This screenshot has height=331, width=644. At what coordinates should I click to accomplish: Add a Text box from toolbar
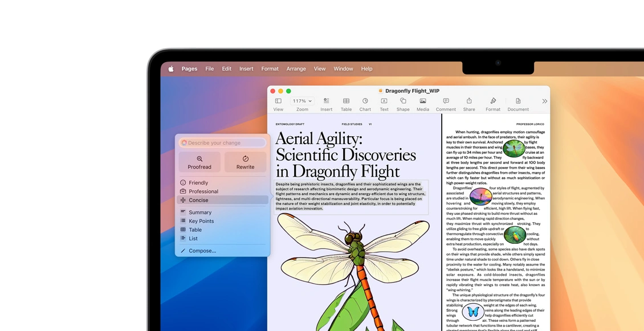(x=384, y=101)
